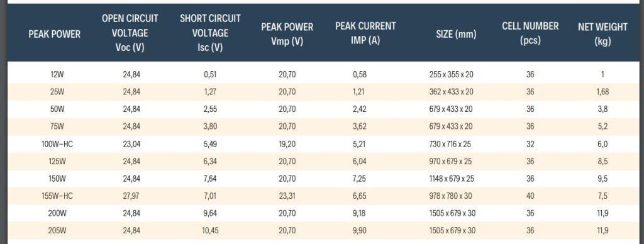Click the 23,31 Vmp value cell
The image size is (644, 244).
point(287,196)
